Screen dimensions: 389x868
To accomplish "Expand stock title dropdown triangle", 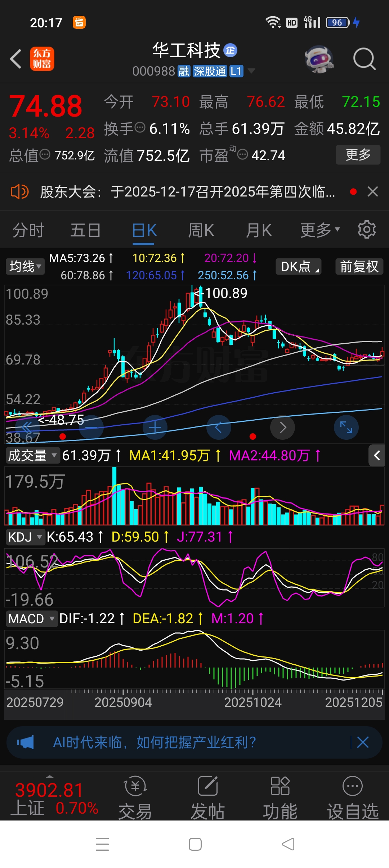I will [x=251, y=71].
